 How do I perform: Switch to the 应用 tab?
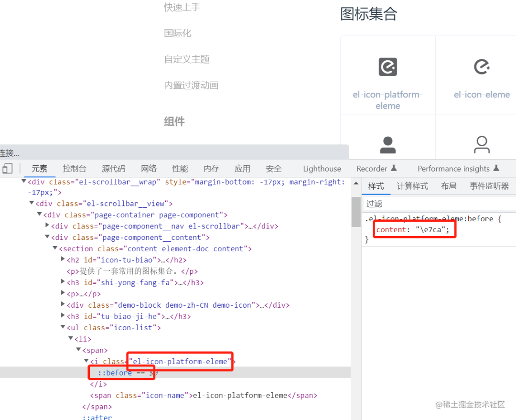click(x=243, y=169)
